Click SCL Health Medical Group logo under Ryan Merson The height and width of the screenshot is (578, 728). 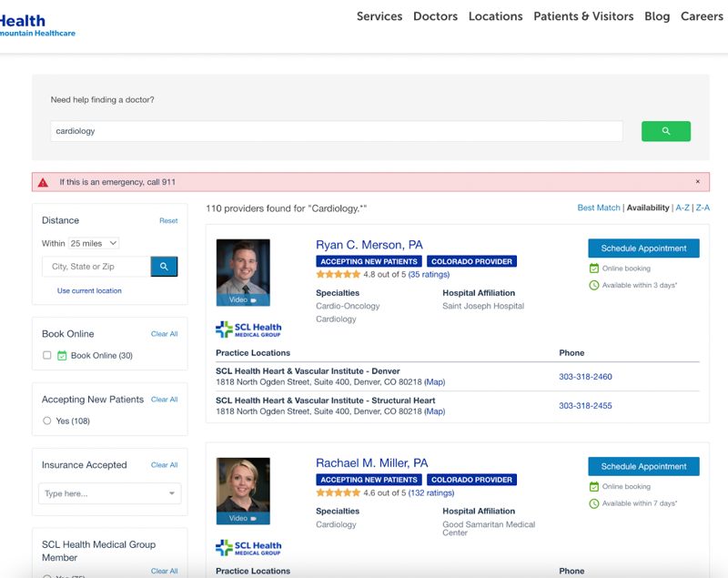pyautogui.click(x=248, y=329)
